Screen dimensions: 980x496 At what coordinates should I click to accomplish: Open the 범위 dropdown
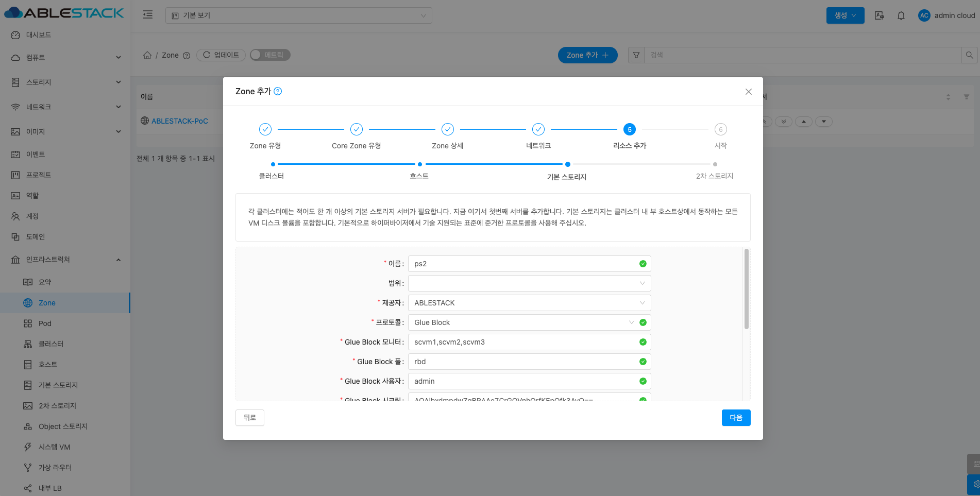pos(529,283)
